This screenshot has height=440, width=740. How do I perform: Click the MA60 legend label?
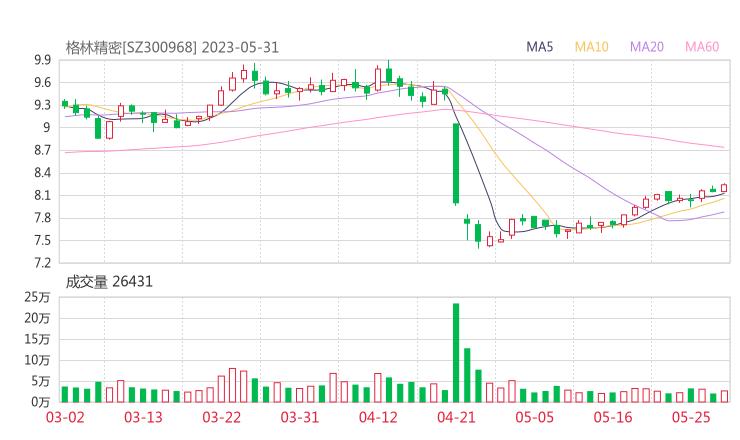coord(702,47)
